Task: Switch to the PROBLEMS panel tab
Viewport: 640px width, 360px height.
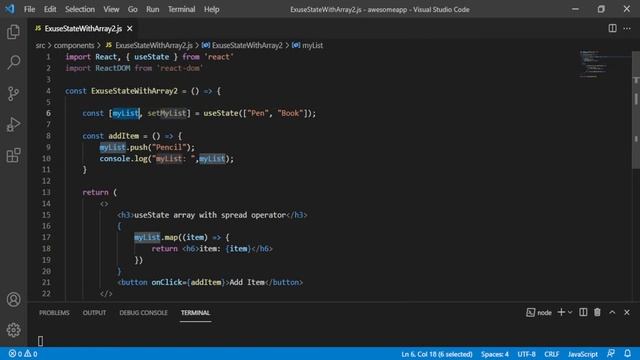Action: pos(54,313)
